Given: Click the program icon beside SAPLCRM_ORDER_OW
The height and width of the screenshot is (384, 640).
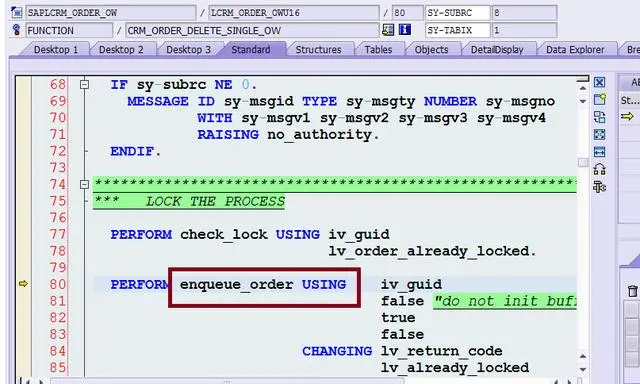Looking at the screenshot, I should click(x=16, y=12).
